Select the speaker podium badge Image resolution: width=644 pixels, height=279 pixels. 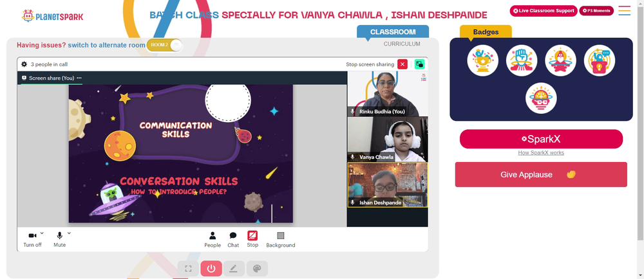(x=599, y=60)
